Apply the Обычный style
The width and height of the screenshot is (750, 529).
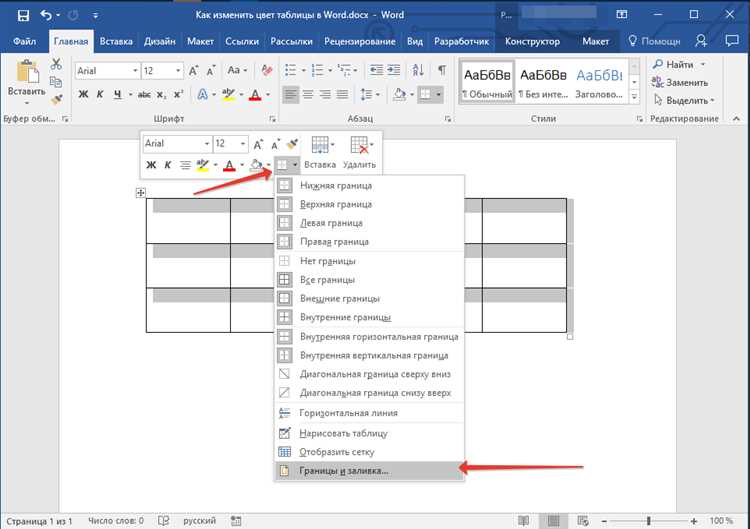coord(487,82)
